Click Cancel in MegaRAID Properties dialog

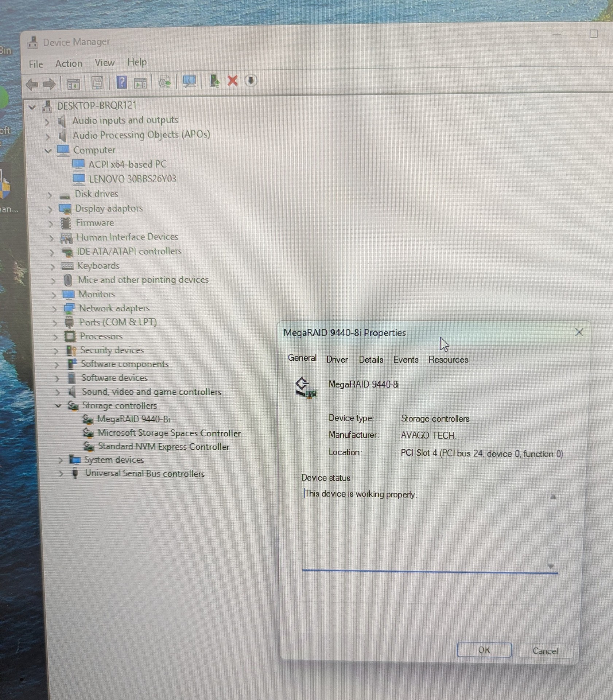click(x=545, y=651)
